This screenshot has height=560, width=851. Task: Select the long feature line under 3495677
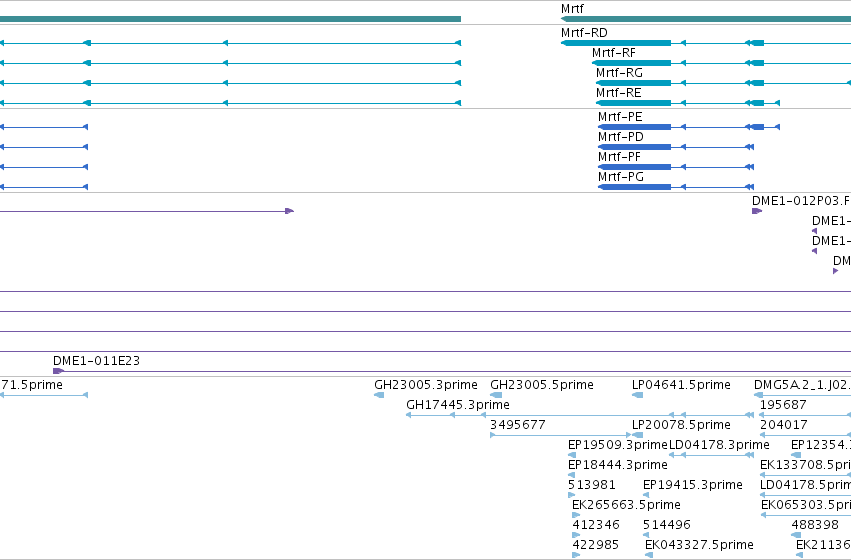click(x=561, y=435)
